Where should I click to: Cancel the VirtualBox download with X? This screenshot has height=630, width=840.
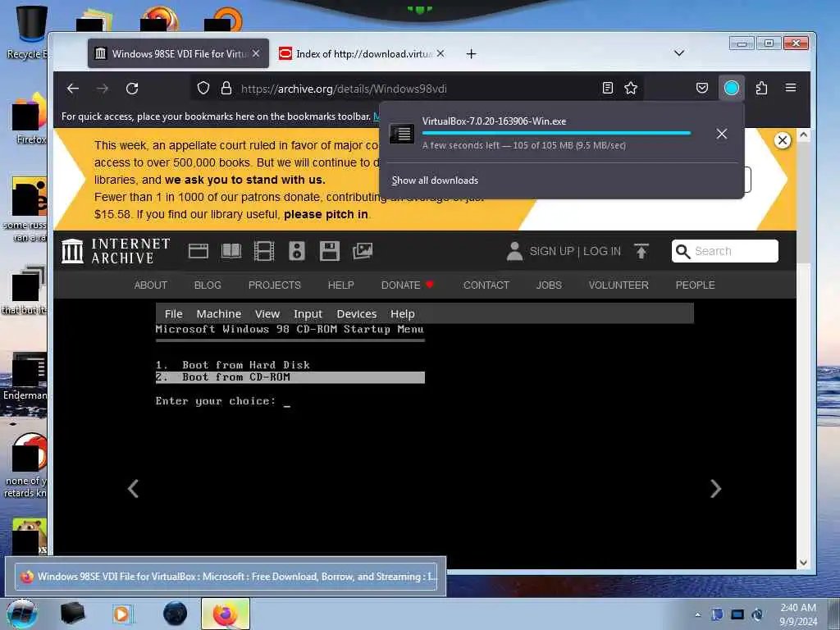tap(722, 134)
